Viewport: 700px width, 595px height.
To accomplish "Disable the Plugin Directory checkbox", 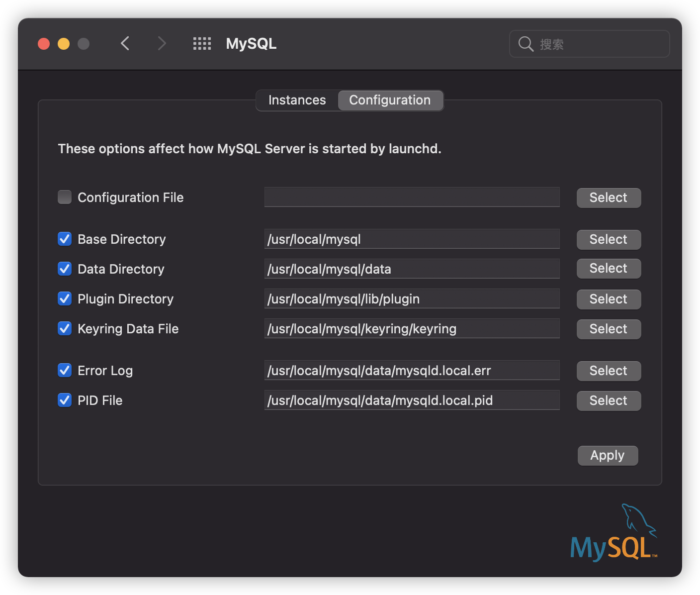I will [x=65, y=298].
